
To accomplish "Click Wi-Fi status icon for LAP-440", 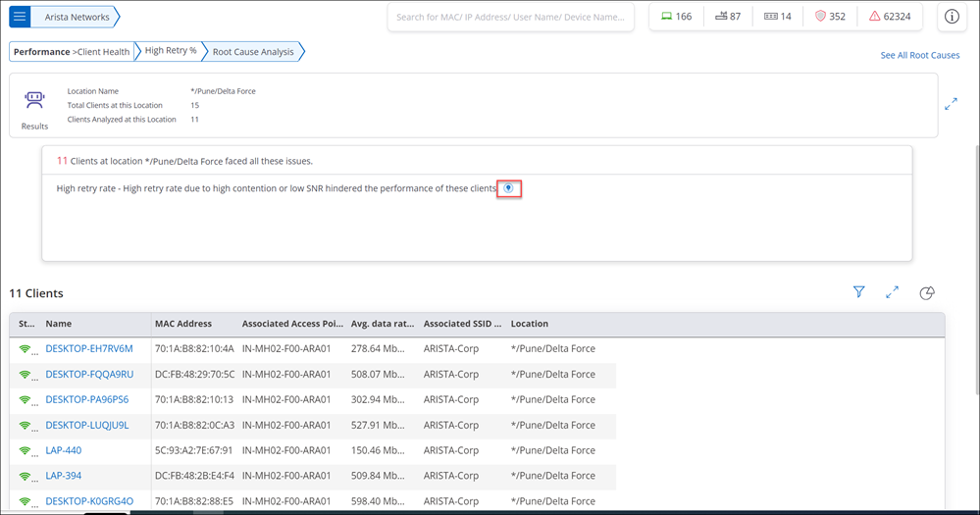I will coord(25,450).
